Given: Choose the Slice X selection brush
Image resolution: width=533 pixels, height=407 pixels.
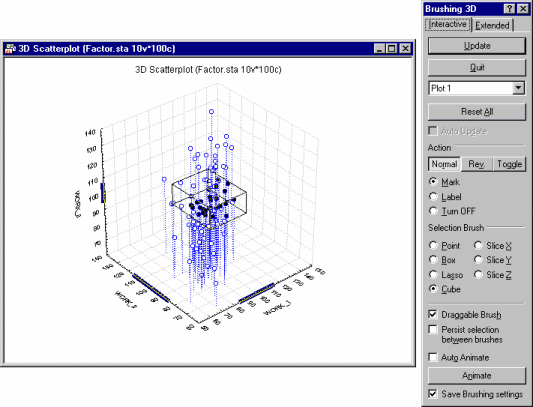Looking at the screenshot, I should tap(493, 245).
